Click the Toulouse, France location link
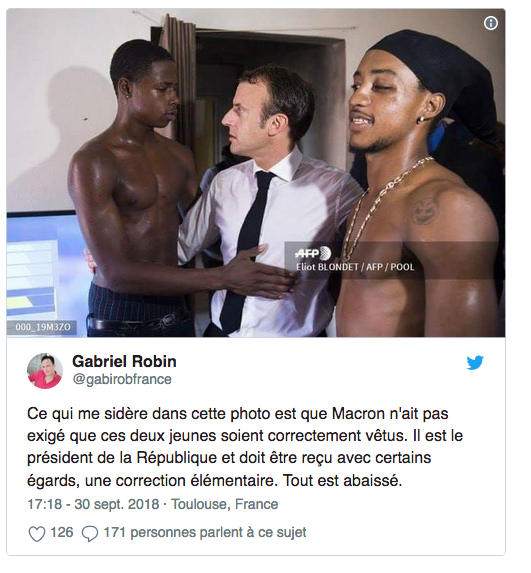Image resolution: width=531 pixels, height=573 pixels. click(224, 504)
